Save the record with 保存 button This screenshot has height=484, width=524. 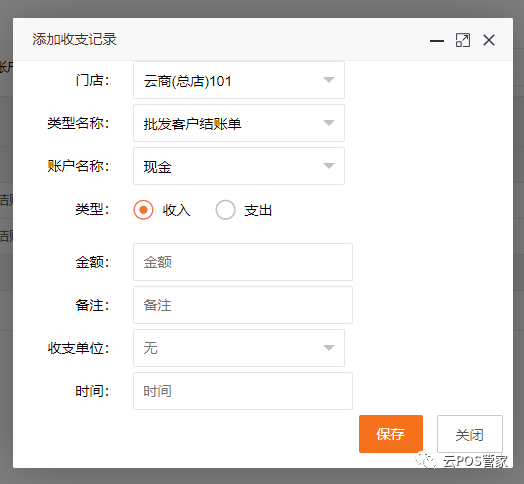[391, 434]
